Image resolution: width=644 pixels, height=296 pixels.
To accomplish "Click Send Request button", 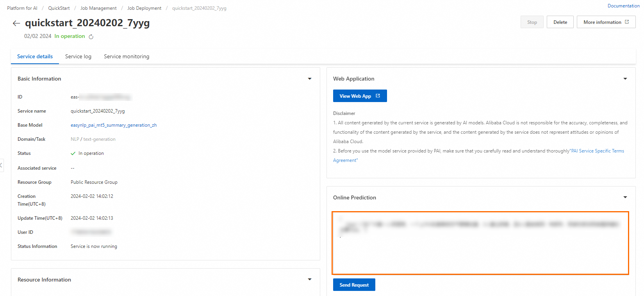I will tap(354, 285).
